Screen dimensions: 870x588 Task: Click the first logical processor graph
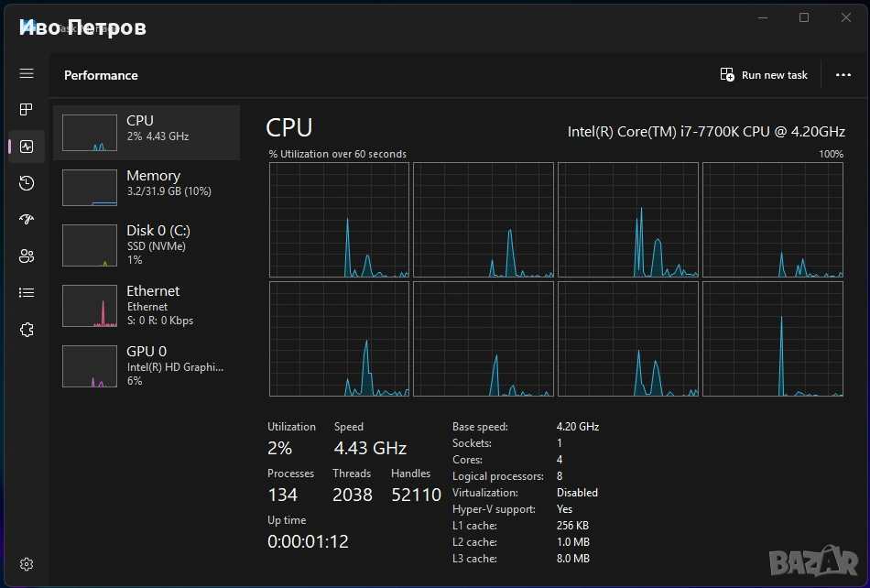[339, 220]
